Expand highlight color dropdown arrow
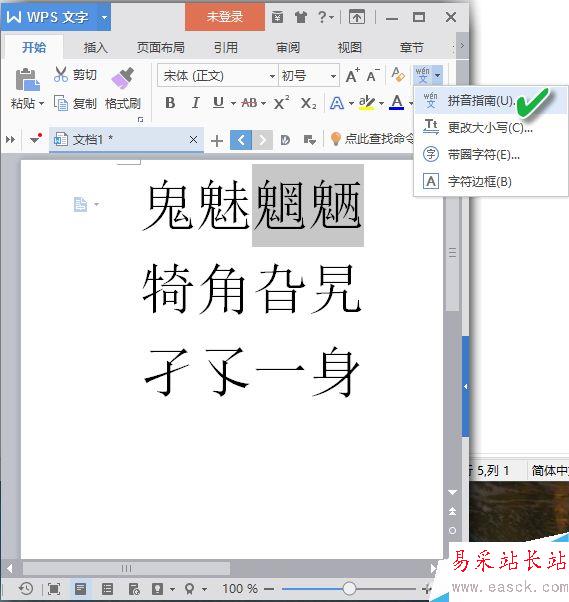Screen dimensions: 569x602 [381, 103]
